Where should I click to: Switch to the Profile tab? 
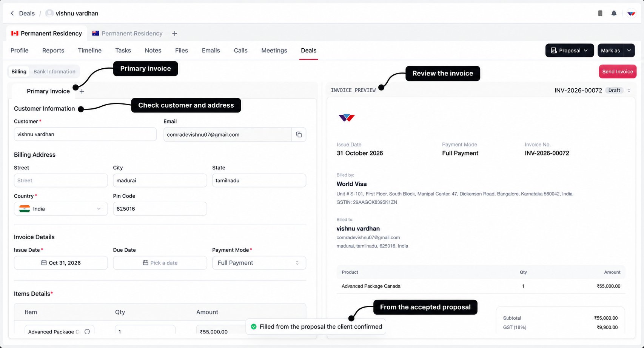(x=20, y=51)
